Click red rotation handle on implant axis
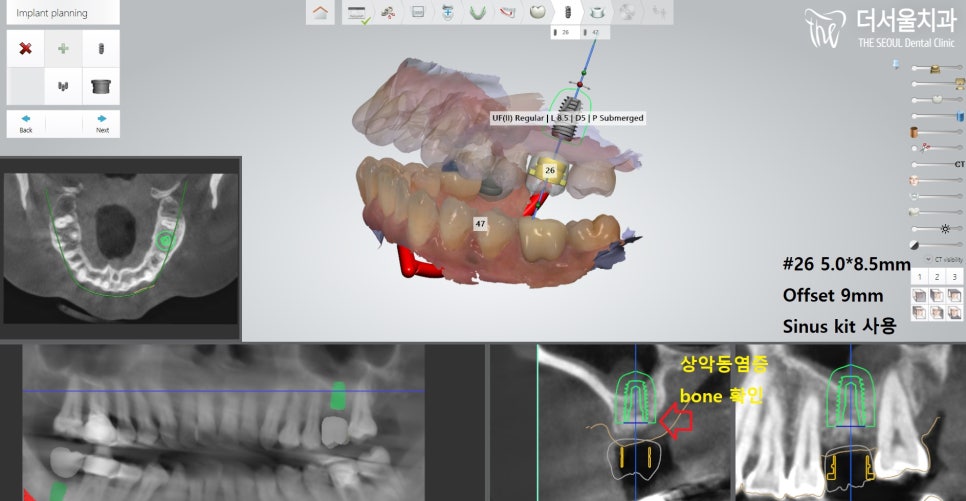This screenshot has width=966, height=501. (580, 83)
